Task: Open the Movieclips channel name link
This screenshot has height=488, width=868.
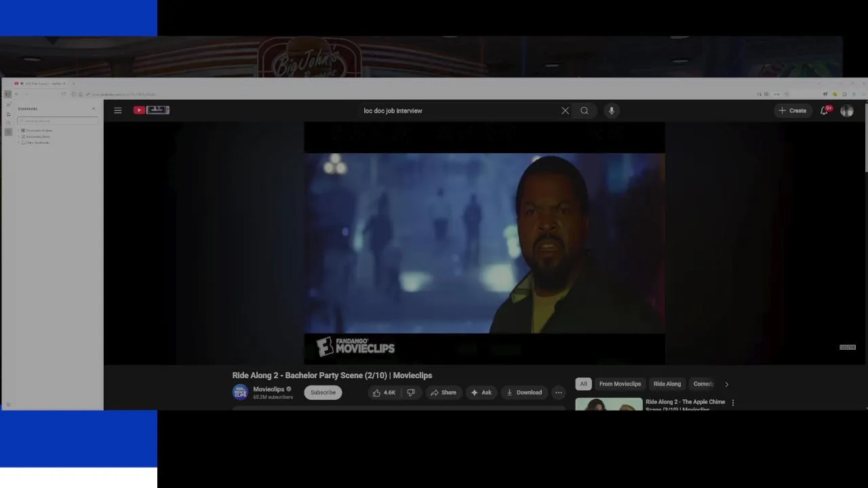Action: tap(269, 389)
